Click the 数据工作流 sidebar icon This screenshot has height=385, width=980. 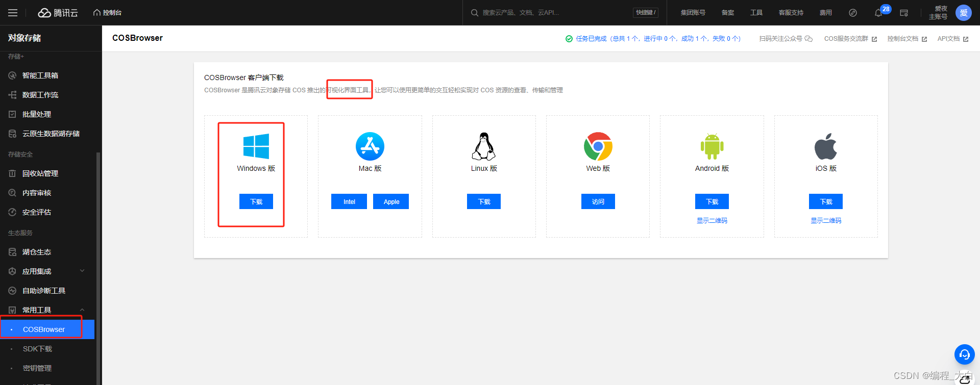pyautogui.click(x=12, y=95)
